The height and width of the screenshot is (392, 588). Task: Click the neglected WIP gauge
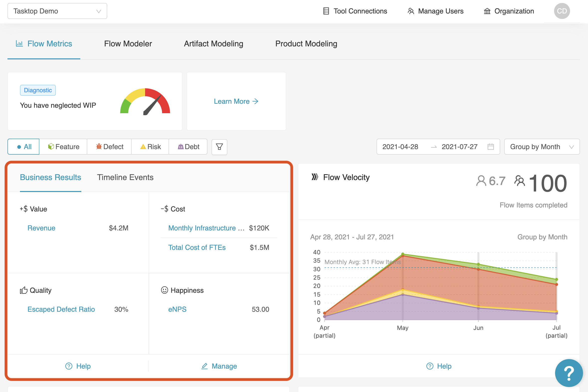145,101
